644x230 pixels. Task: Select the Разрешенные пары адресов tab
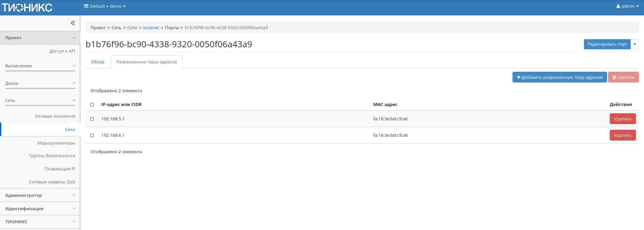146,62
